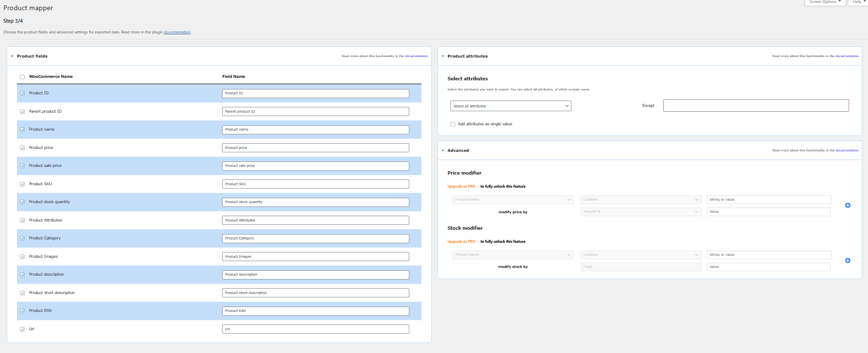Open the Select all attributes dropdown
The width and height of the screenshot is (868, 353).
510,106
